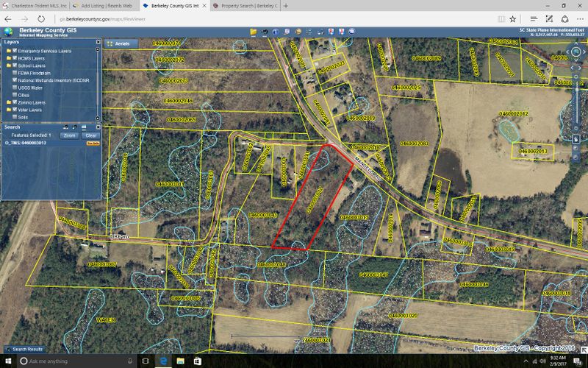Open the legend list icon in the GIS toolbar

[309, 32]
